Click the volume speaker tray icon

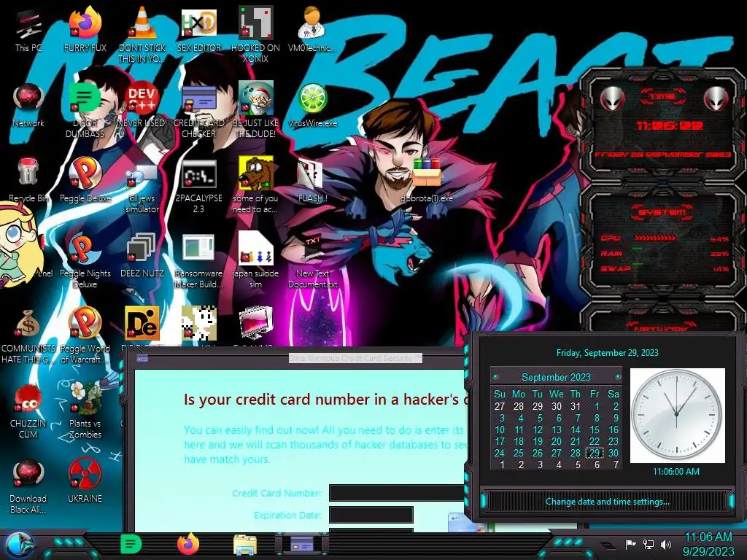(x=665, y=544)
